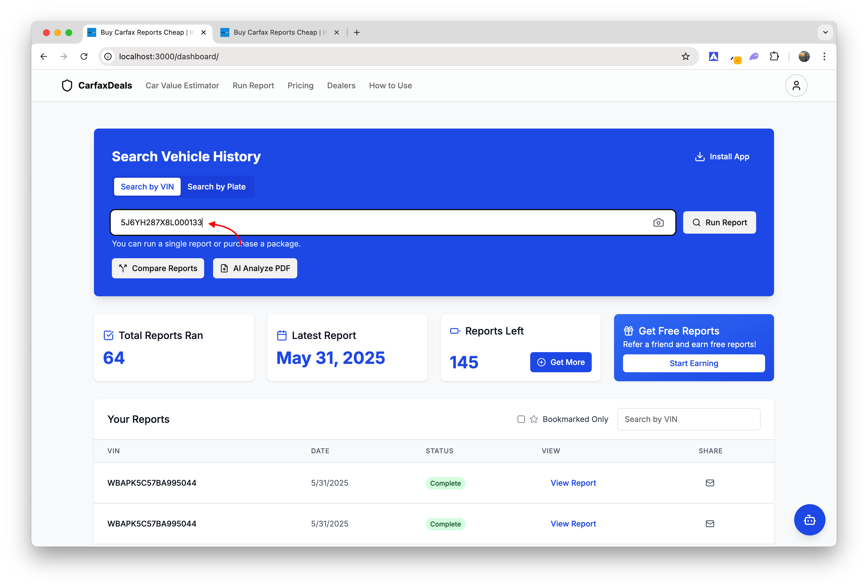Click the Run Report search button
The height and width of the screenshot is (588, 868).
(x=719, y=222)
